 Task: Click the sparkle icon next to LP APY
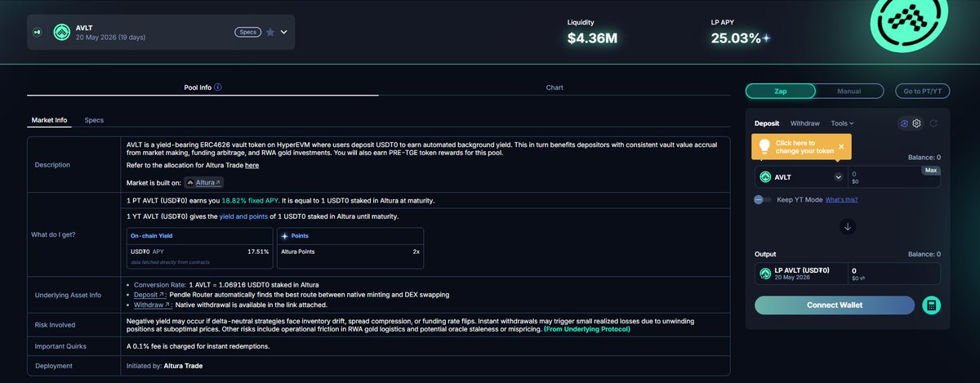(x=766, y=38)
